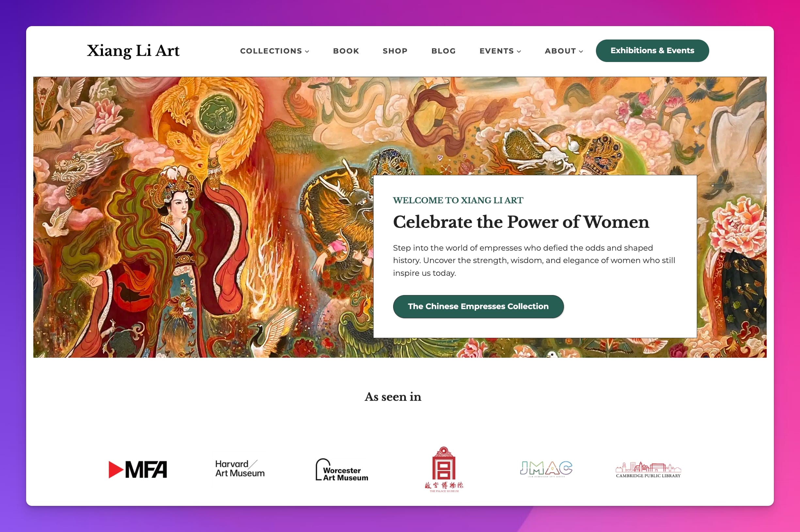Screen dimensions: 800x532
Task: Visit the Blog page
Action: point(443,51)
